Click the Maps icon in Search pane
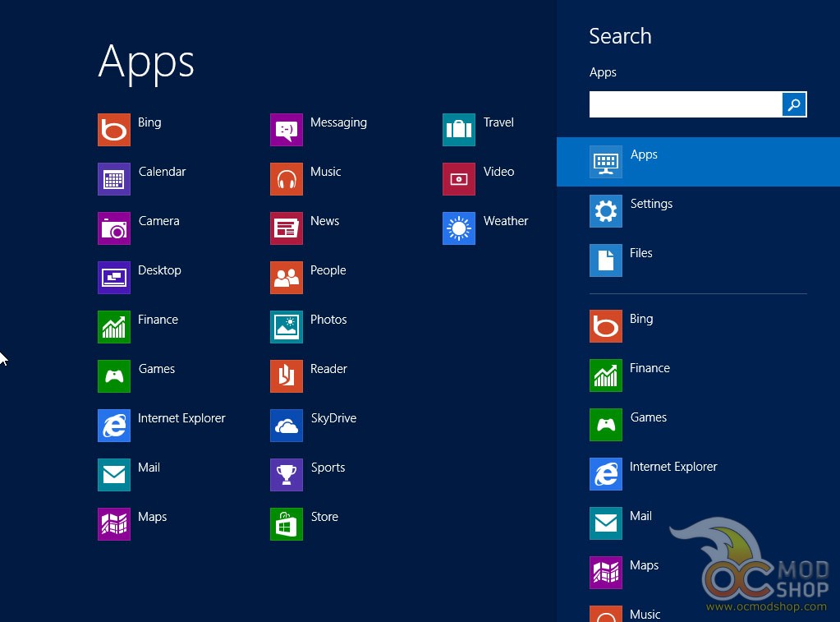 click(x=605, y=573)
